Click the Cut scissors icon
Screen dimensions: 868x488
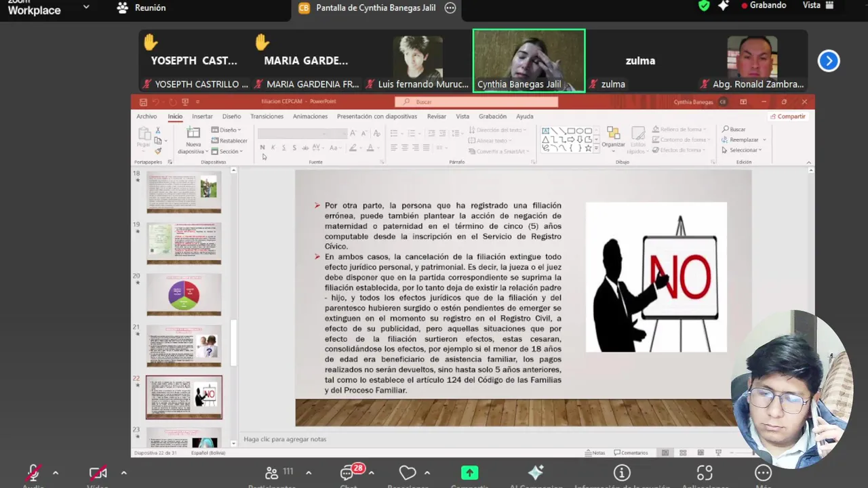pos(157,130)
